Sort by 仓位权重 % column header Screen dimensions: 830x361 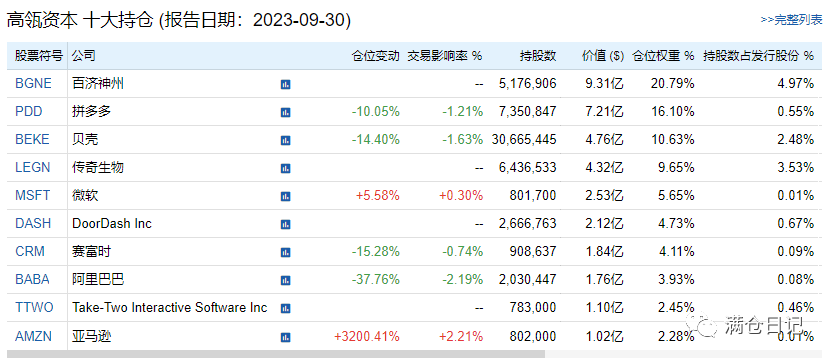click(663, 56)
